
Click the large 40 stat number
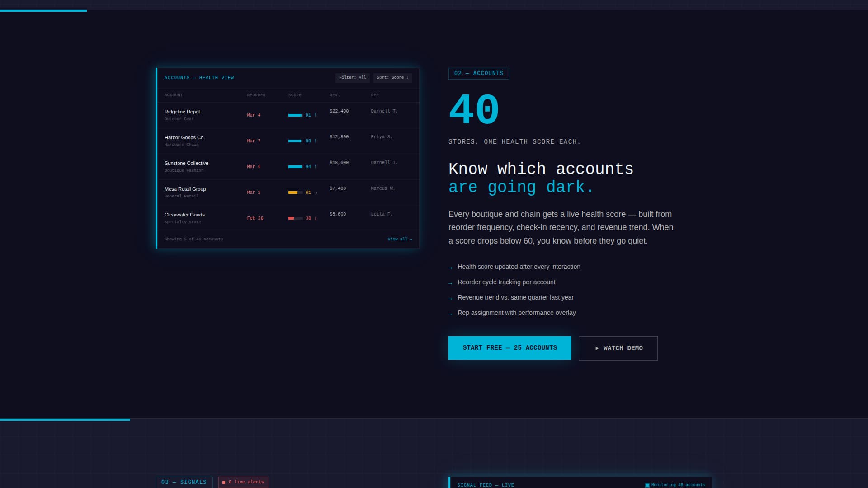(x=474, y=109)
